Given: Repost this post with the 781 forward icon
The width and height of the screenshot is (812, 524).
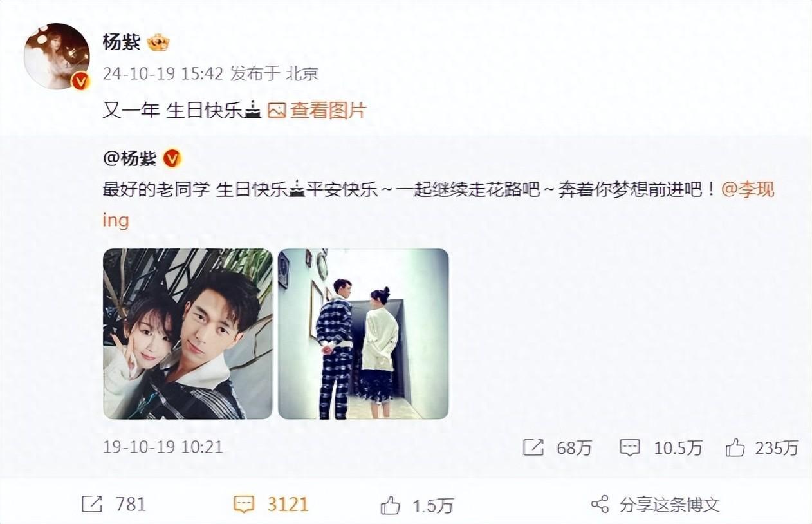Looking at the screenshot, I should coord(92,503).
